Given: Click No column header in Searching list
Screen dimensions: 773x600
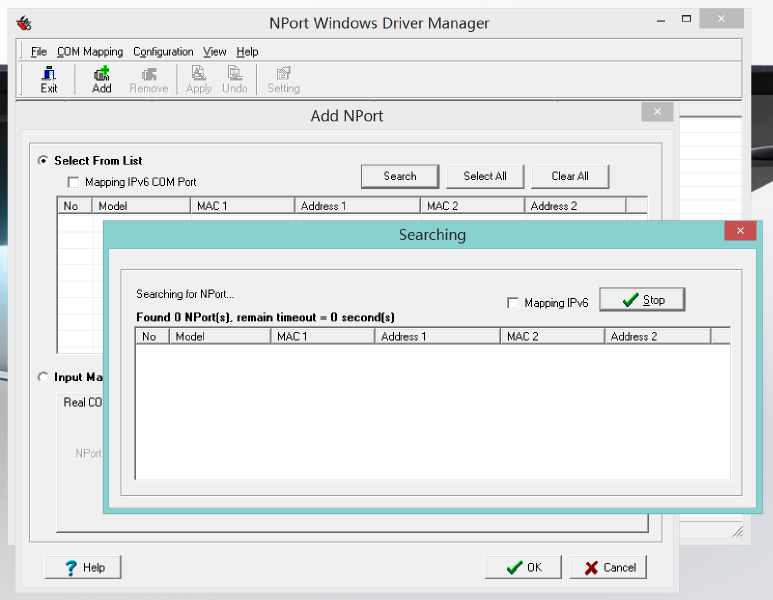Looking at the screenshot, I should pos(152,336).
